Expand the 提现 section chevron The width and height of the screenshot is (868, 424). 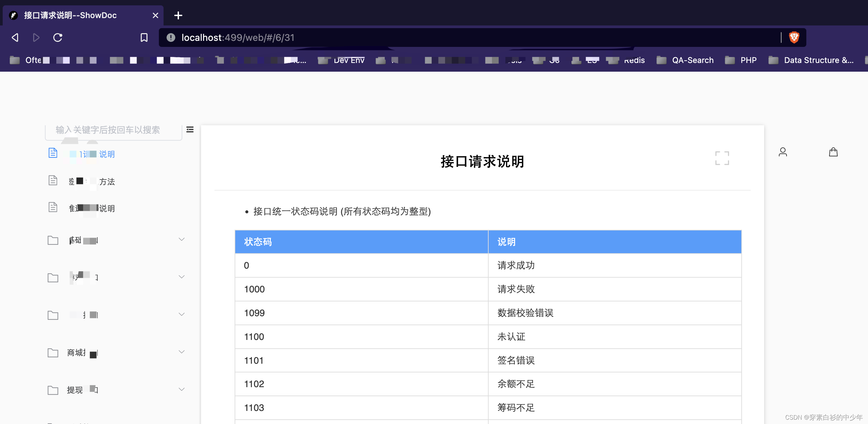point(182,389)
